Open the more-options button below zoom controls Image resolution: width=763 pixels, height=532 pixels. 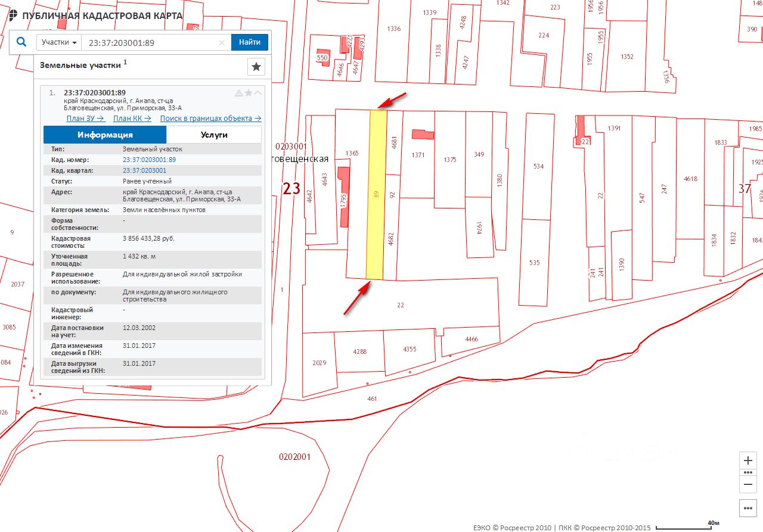click(748, 508)
